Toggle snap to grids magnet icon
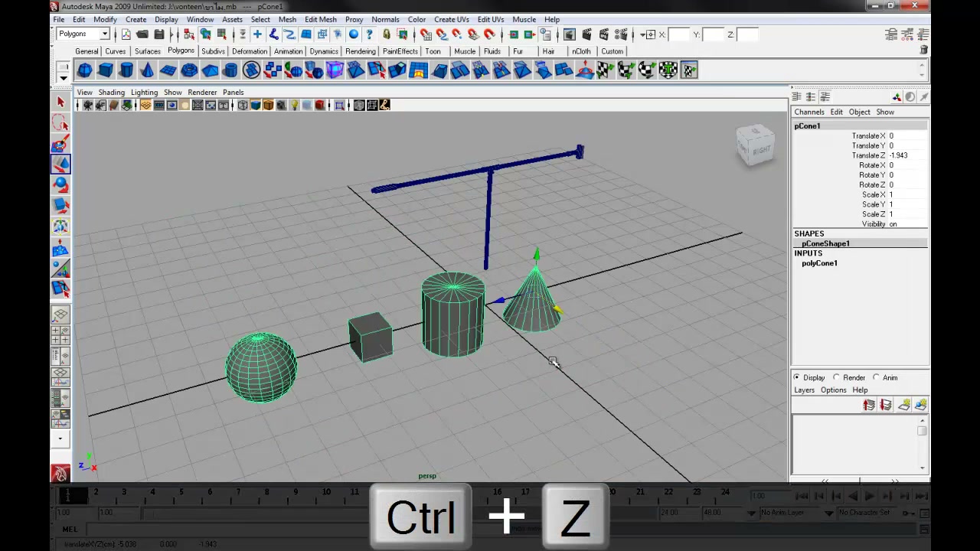 [x=425, y=34]
